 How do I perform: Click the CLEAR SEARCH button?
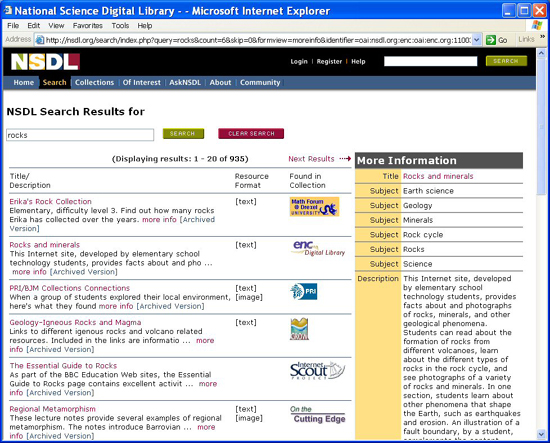tap(251, 134)
